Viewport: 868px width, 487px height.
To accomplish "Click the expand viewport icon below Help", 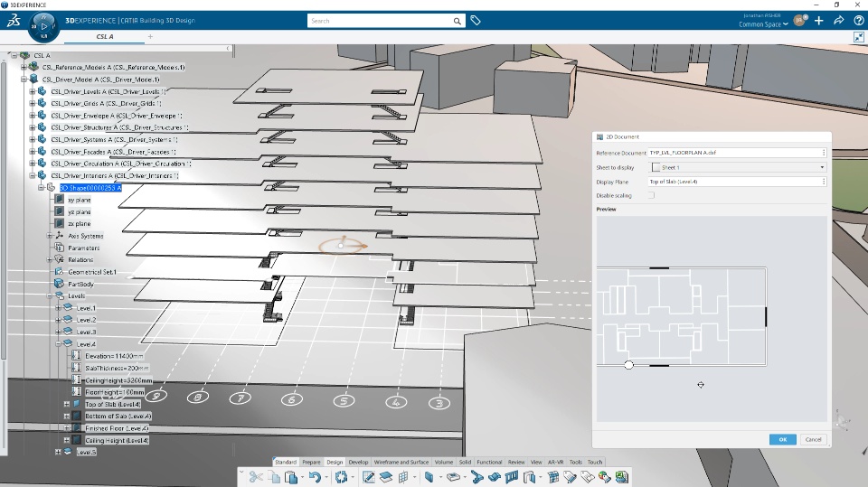I will coord(859,37).
